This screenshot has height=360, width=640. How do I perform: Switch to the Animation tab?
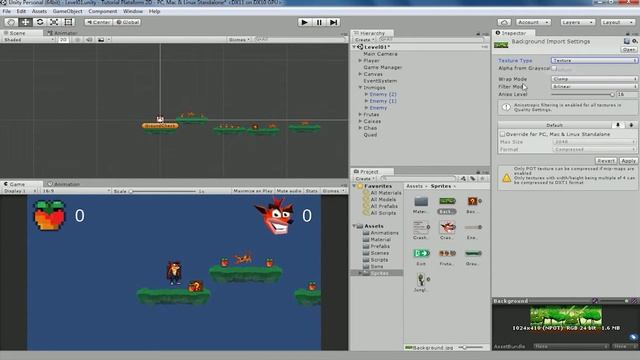64,184
